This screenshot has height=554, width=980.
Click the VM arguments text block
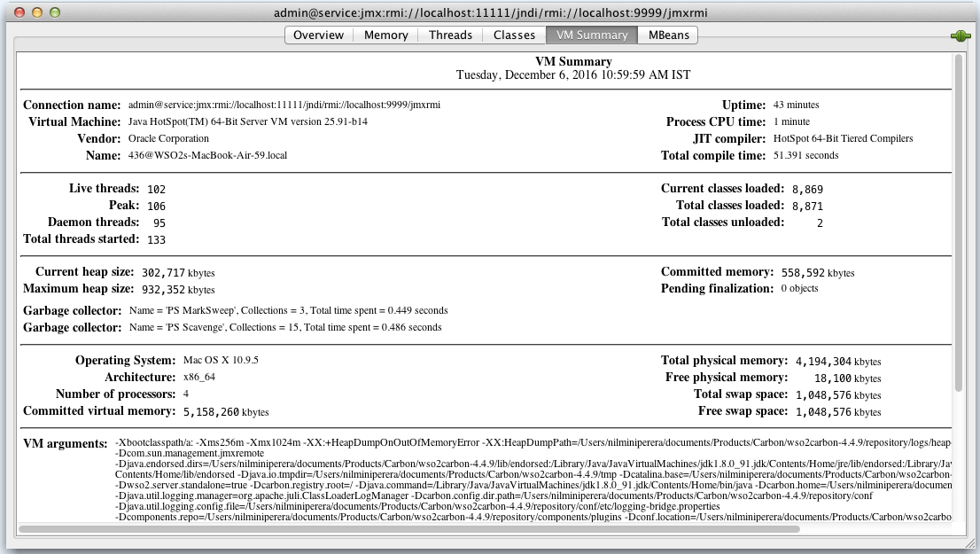point(532,479)
